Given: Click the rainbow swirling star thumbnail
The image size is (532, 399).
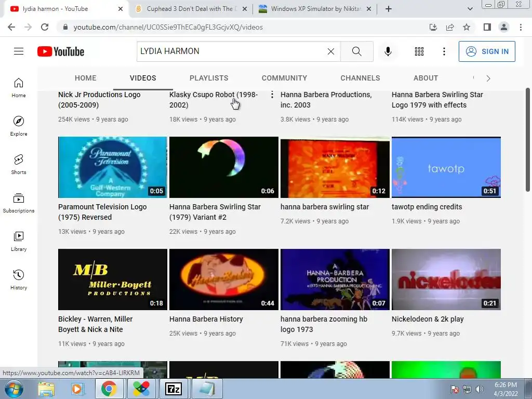Looking at the screenshot, I should point(224,167).
